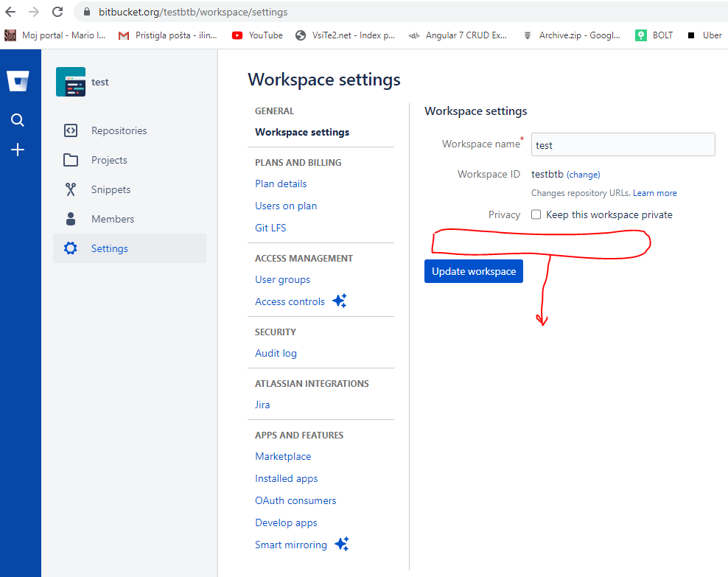Click the test workspace avatar
728x577 pixels.
coord(71,82)
